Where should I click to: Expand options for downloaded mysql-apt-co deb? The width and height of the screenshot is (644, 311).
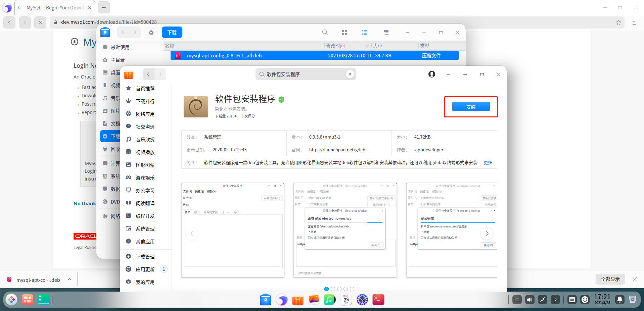[70, 279]
